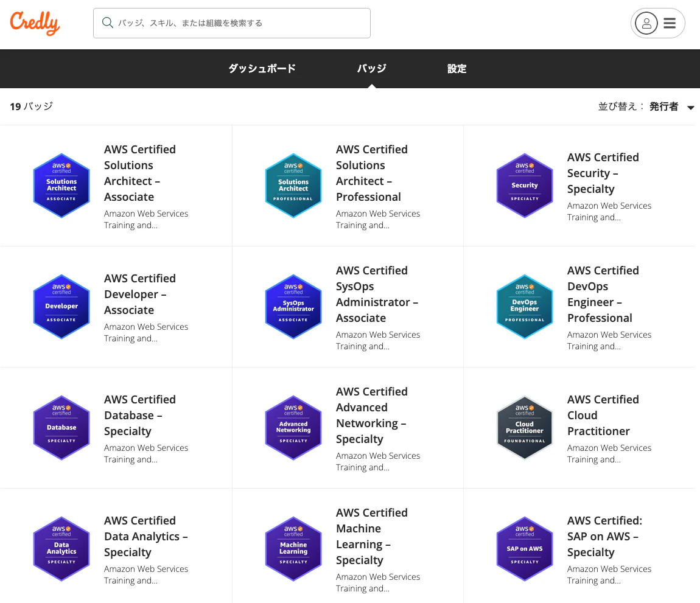Click the 発行者 sort value
This screenshot has width=700, height=603.
coord(663,106)
